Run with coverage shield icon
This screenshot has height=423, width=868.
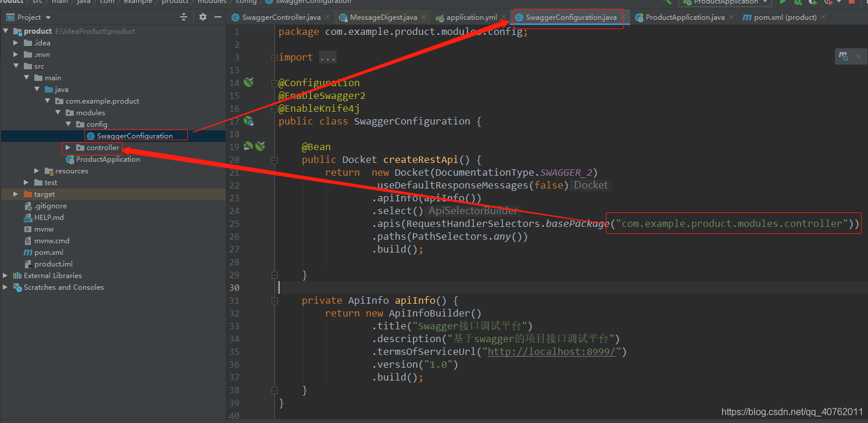coord(813,2)
